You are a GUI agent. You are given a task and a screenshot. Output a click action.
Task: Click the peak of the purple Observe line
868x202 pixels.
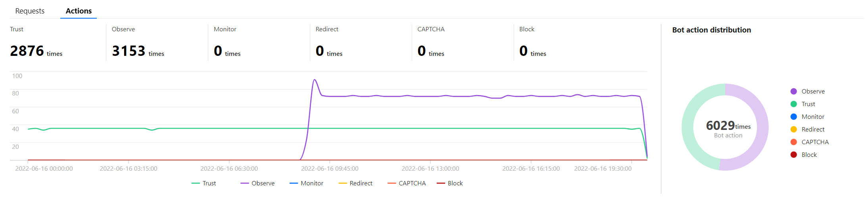coord(315,80)
